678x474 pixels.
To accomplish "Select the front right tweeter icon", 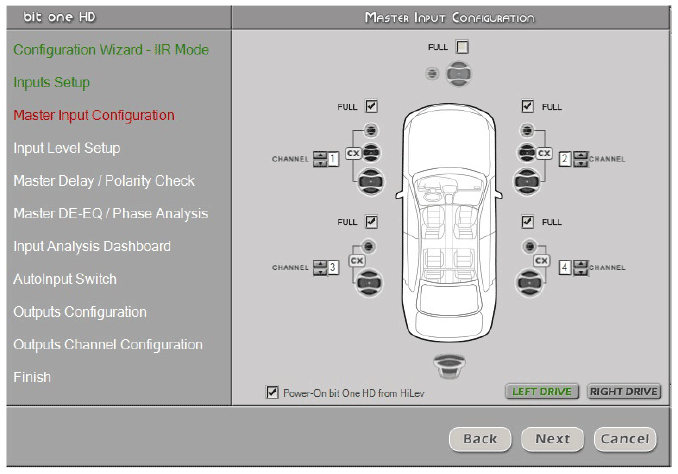I will click(527, 130).
